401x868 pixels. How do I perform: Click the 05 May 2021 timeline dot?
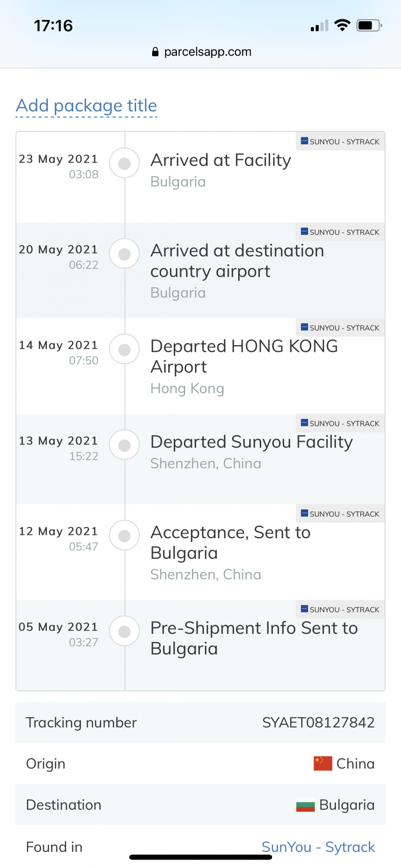(x=124, y=632)
